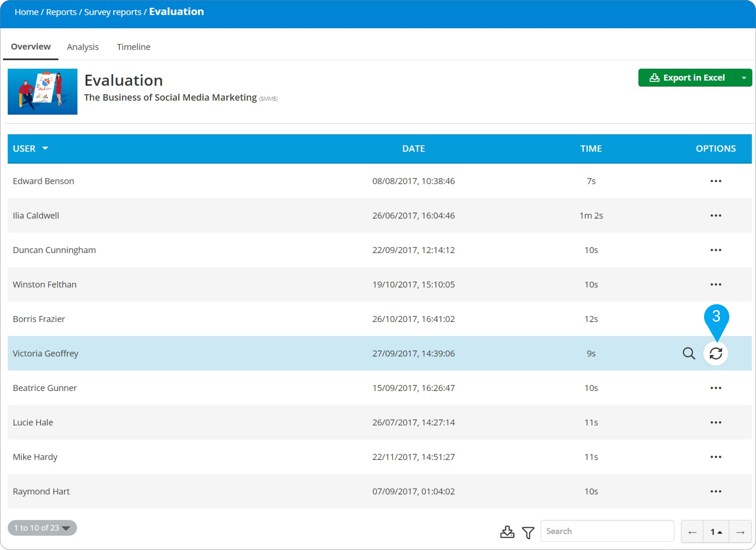The height and width of the screenshot is (550, 756).
Task: Click date 22/09/2017, 12:14:12
Action: (x=413, y=250)
